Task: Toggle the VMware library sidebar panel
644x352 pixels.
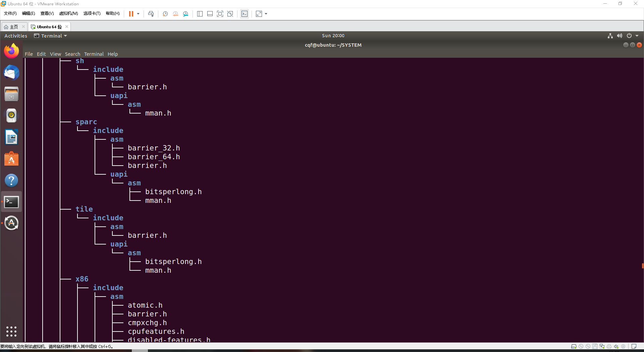Action: [x=200, y=14]
